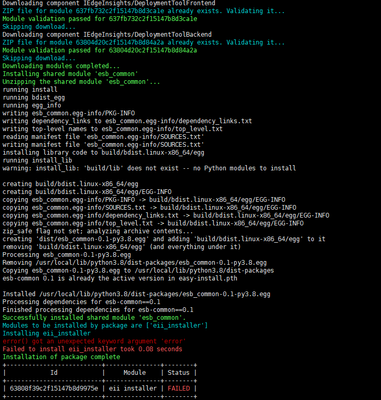
Task: Click 'Module validation passed for 63804d20c2f15147b8d84a2a'
Action: coord(100,50)
